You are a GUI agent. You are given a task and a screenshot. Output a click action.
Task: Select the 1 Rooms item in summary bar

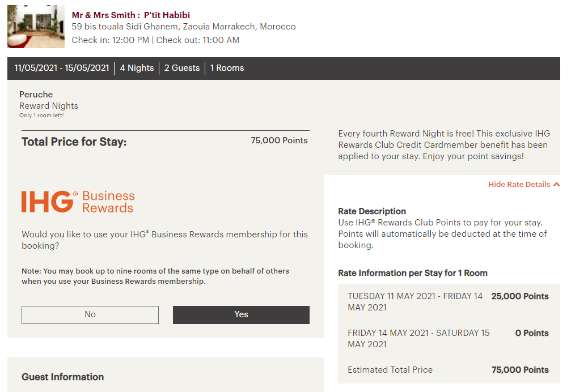[227, 68]
